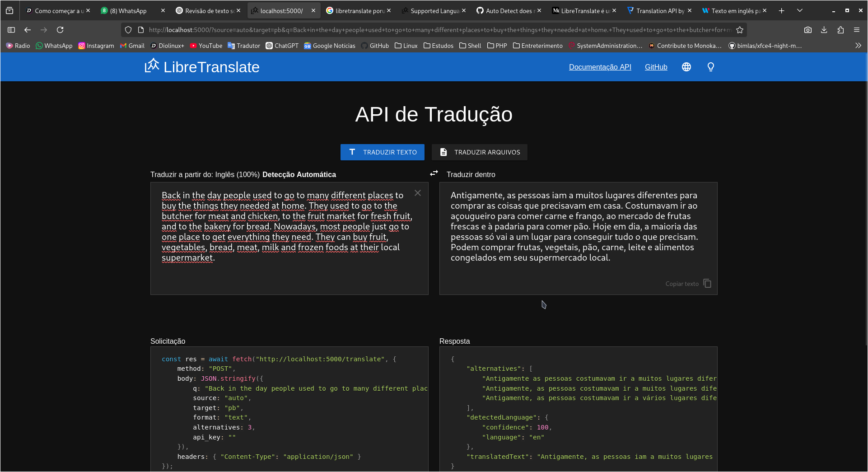Click the LibreTranslate logo icon
The width and height of the screenshot is (868, 472).
click(152, 66)
